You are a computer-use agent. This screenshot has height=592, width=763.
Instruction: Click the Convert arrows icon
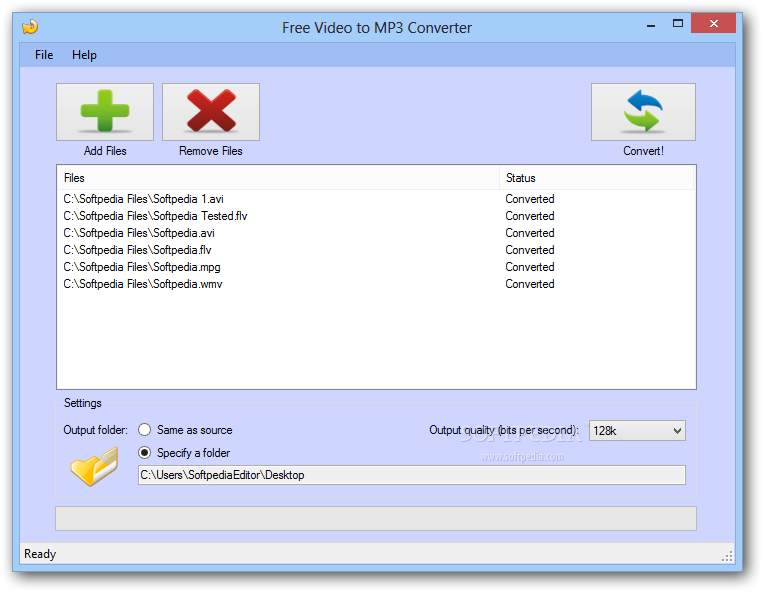[643, 112]
